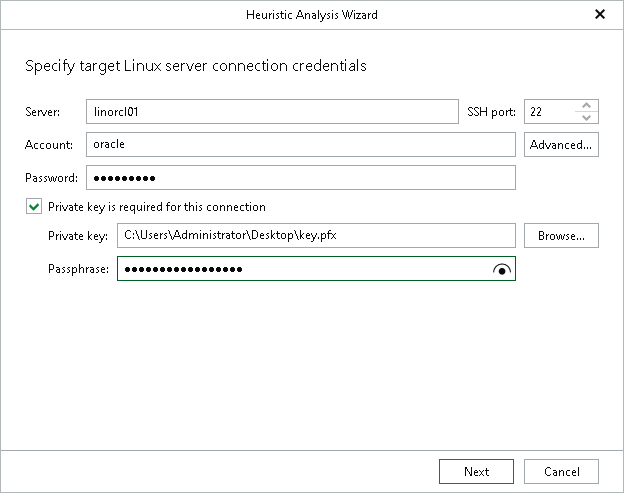Click the wizard heading about Linux credentials
Image resolution: width=624 pixels, height=493 pixels.
click(x=196, y=66)
